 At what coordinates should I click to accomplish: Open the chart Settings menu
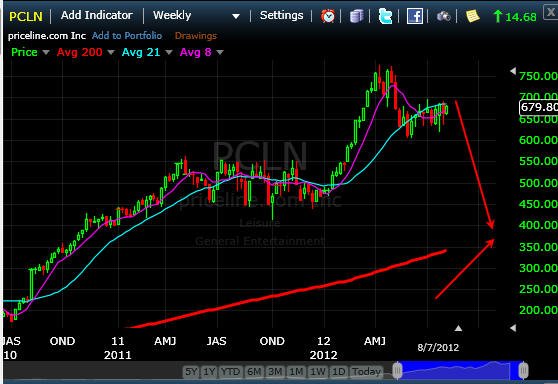pos(281,15)
